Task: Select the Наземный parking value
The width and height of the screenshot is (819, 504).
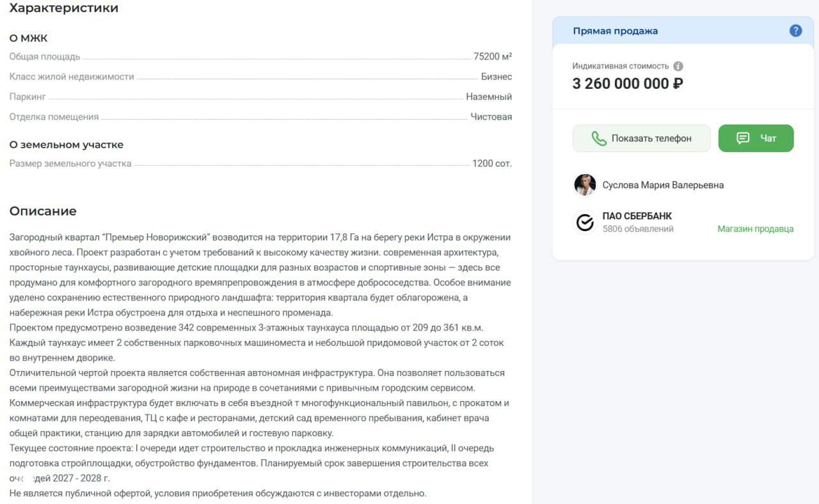Action: (x=490, y=97)
